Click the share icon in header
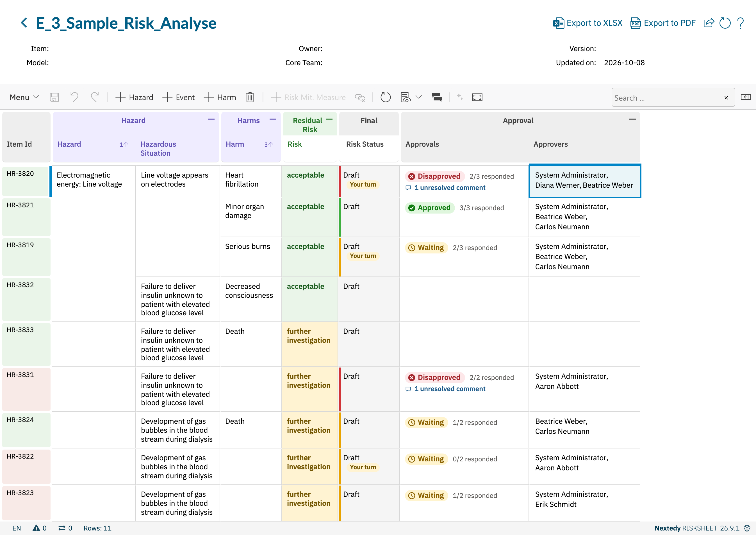Viewport: 756px width, 535px height. [x=709, y=23]
